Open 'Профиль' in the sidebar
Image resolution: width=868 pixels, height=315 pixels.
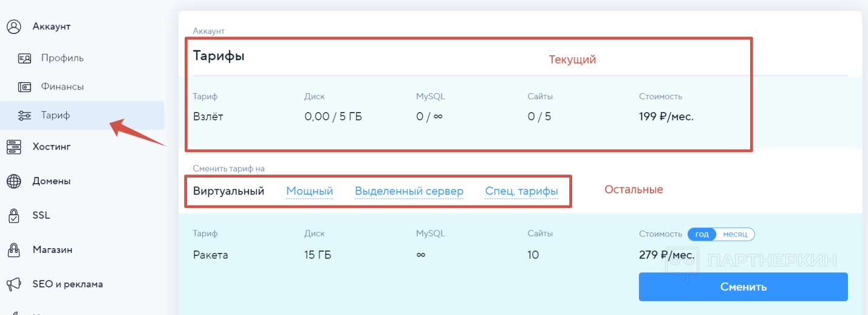pos(63,58)
